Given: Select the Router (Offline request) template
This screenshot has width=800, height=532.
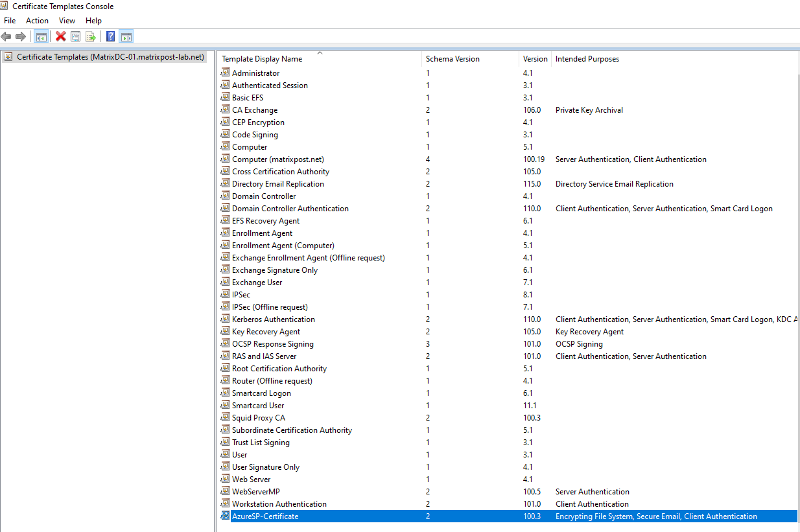Looking at the screenshot, I should [272, 381].
